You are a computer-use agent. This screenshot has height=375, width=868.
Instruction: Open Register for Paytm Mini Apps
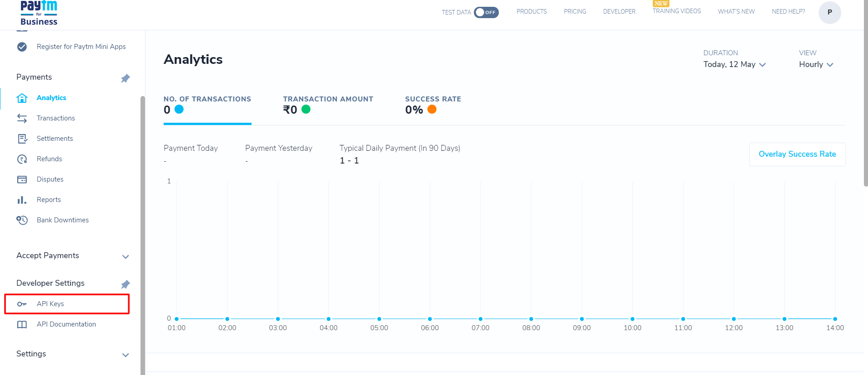tap(81, 47)
